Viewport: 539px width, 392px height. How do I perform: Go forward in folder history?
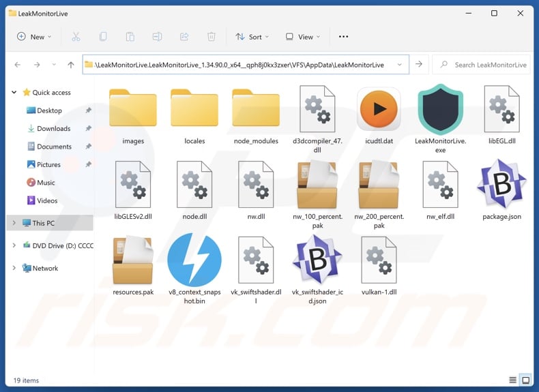click(x=37, y=65)
